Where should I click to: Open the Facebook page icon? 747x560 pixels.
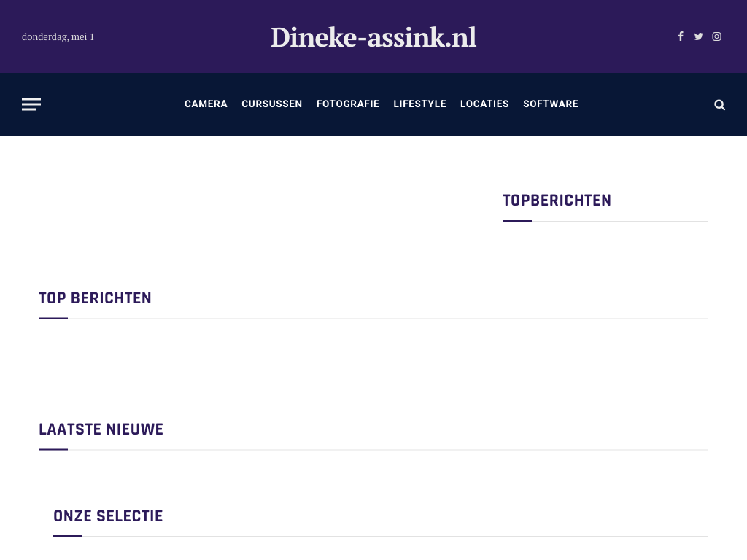pos(681,36)
